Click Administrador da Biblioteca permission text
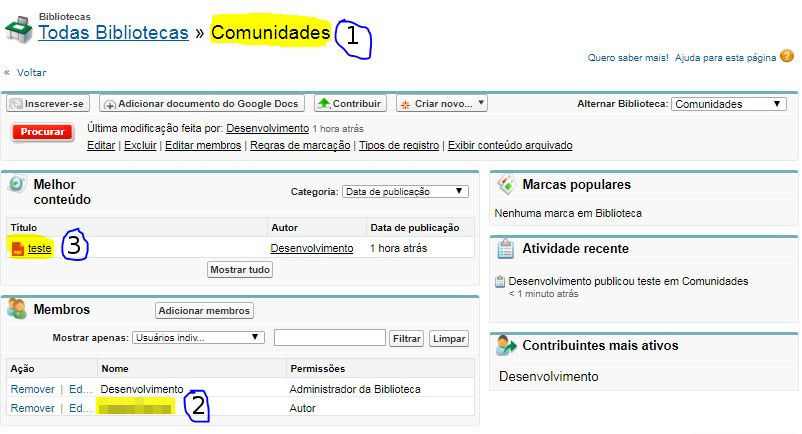 click(x=354, y=390)
